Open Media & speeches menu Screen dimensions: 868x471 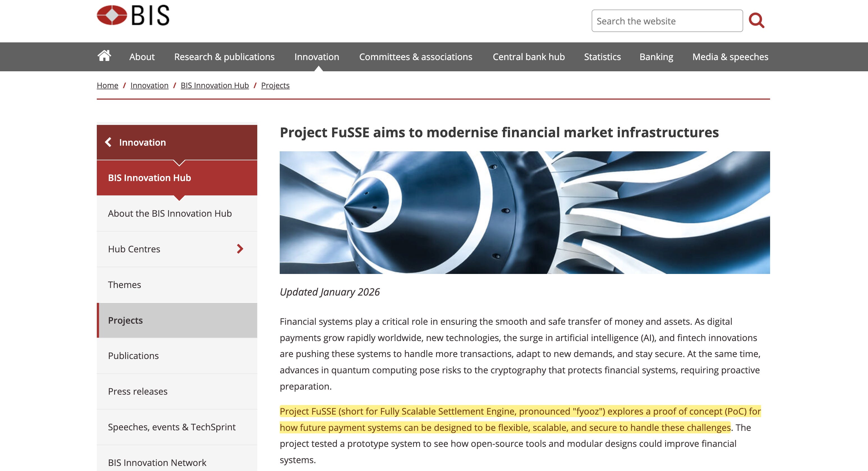[x=730, y=57]
